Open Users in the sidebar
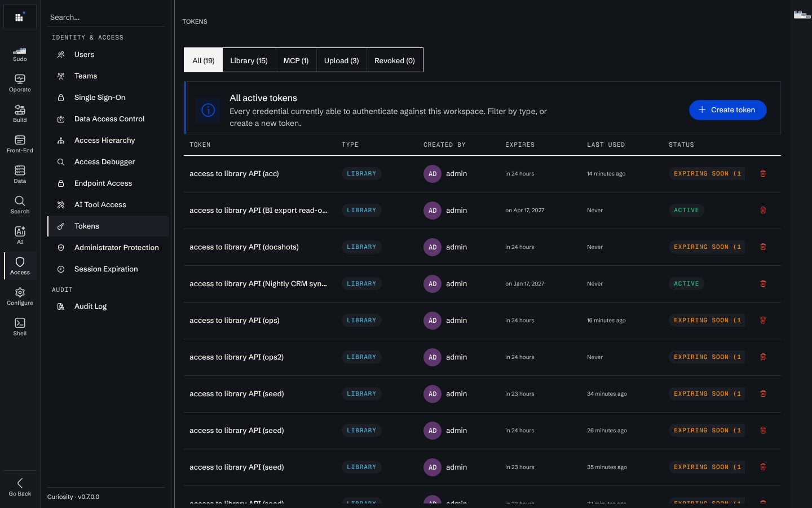Image resolution: width=812 pixels, height=508 pixels. tap(108, 55)
